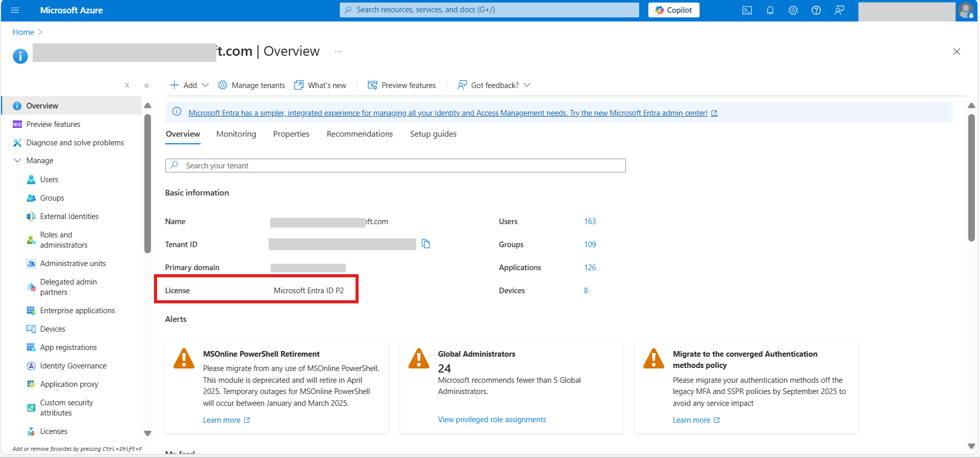
Task: Click the Manage tenants gear icon
Action: click(222, 85)
